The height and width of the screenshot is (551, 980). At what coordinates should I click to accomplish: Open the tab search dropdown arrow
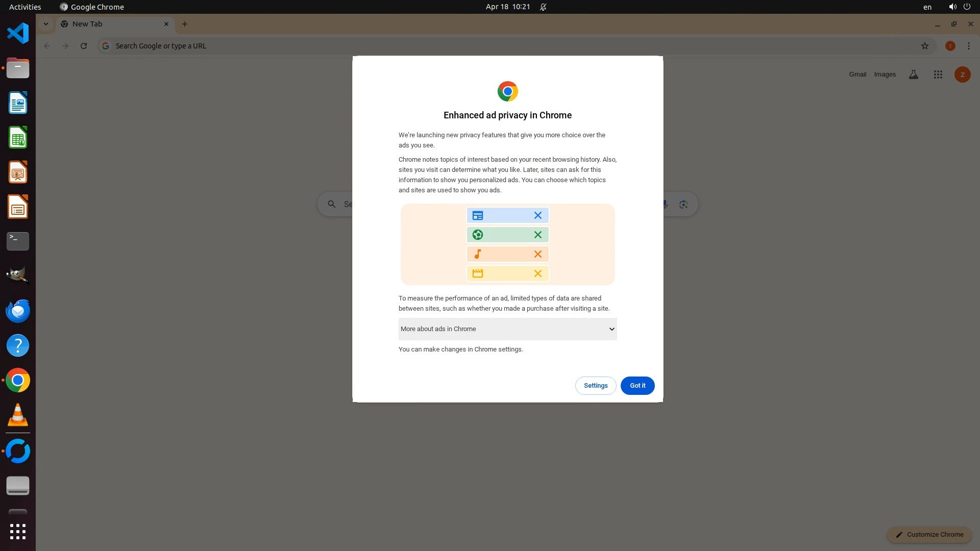click(x=46, y=24)
